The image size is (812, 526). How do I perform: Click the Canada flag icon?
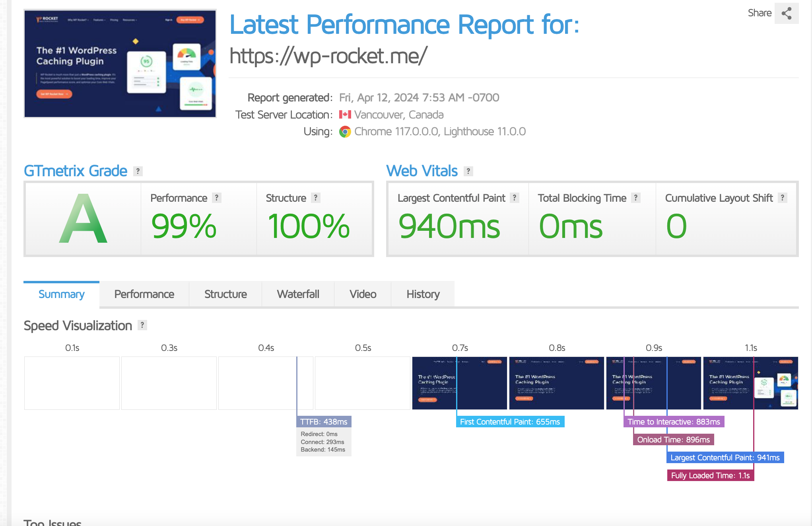345,115
